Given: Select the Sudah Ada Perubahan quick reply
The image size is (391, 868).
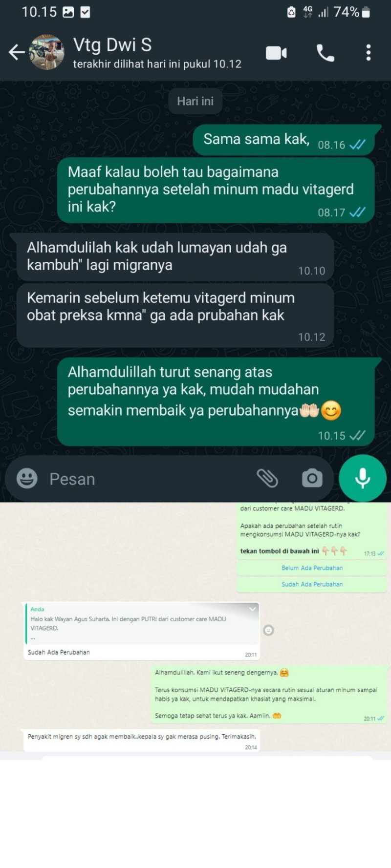Looking at the screenshot, I should [x=312, y=584].
